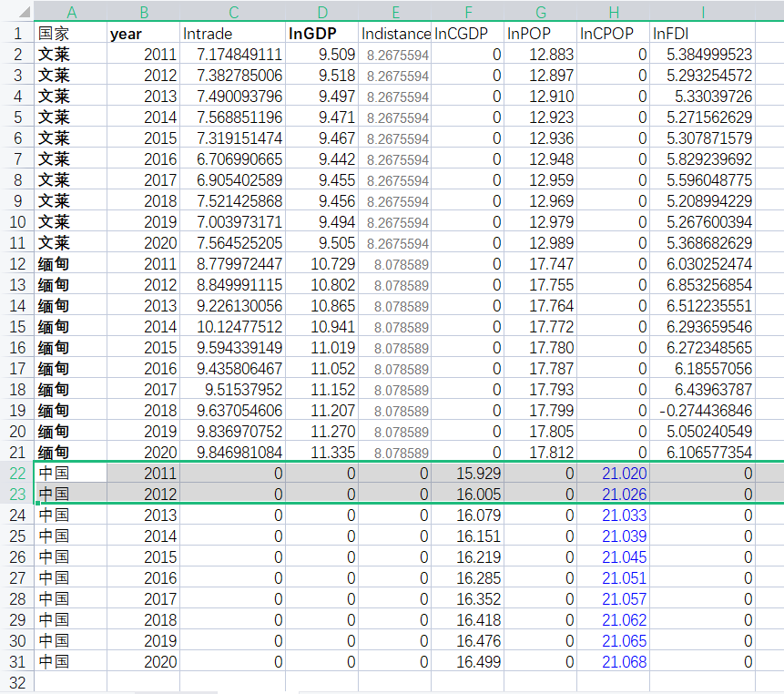Click cell with value 6.106577354
The image size is (784, 694).
[702, 452]
